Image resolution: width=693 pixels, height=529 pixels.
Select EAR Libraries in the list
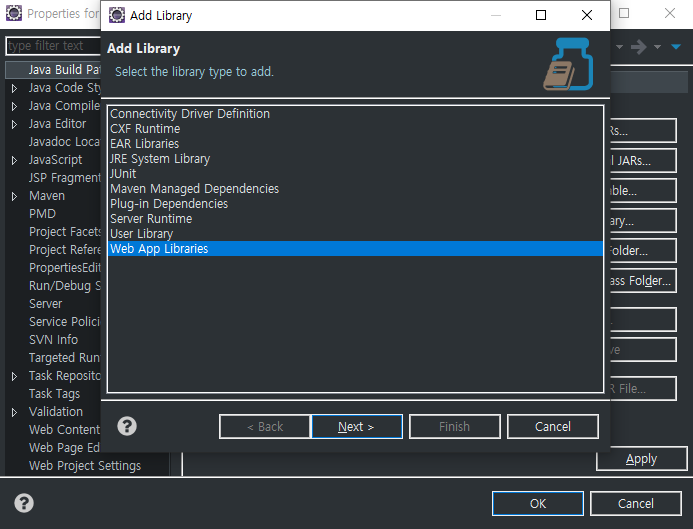pyautogui.click(x=355, y=144)
